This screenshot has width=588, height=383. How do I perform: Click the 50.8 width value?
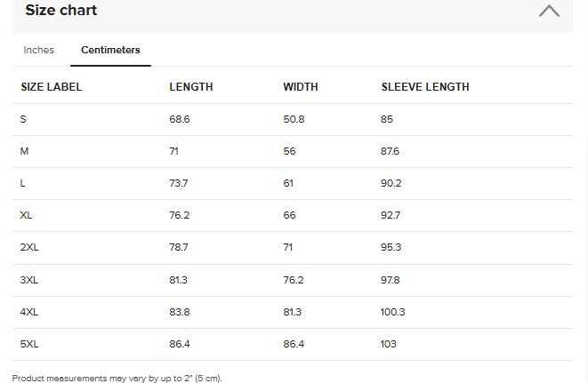(294, 119)
